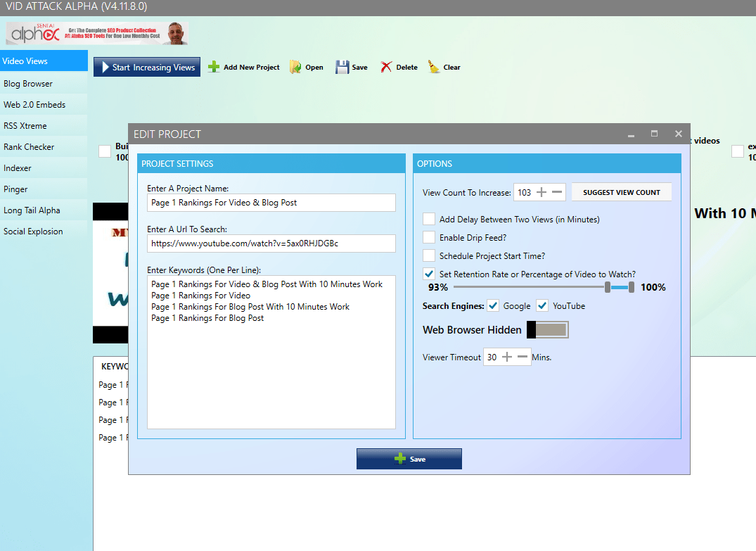Image resolution: width=756 pixels, height=551 pixels.
Task: Decrease view count with minus stepper
Action: point(557,193)
